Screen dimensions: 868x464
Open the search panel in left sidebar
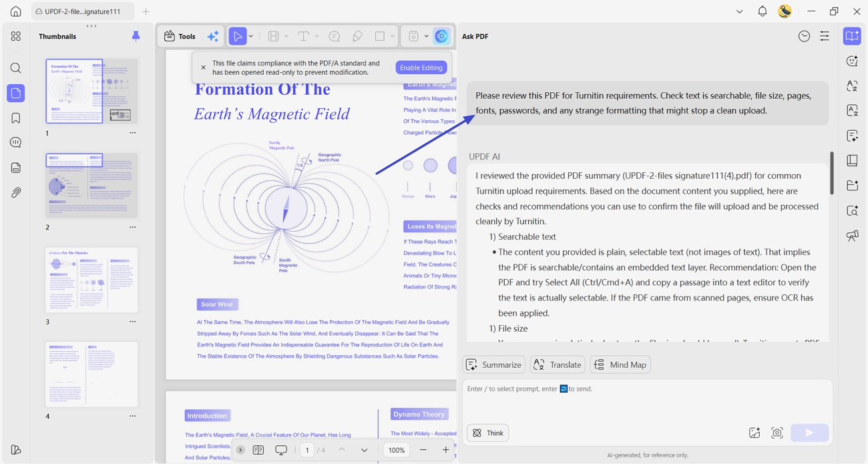(x=16, y=68)
